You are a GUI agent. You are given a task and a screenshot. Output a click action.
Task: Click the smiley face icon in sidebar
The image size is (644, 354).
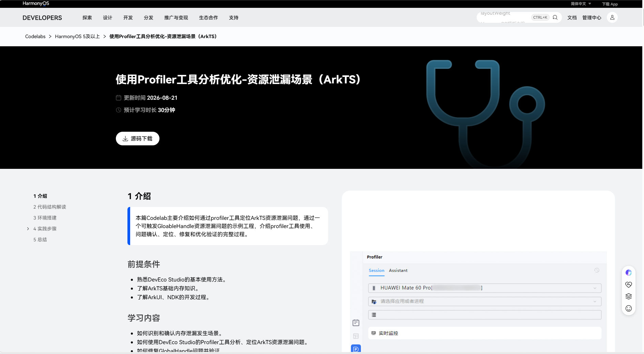pos(629,308)
